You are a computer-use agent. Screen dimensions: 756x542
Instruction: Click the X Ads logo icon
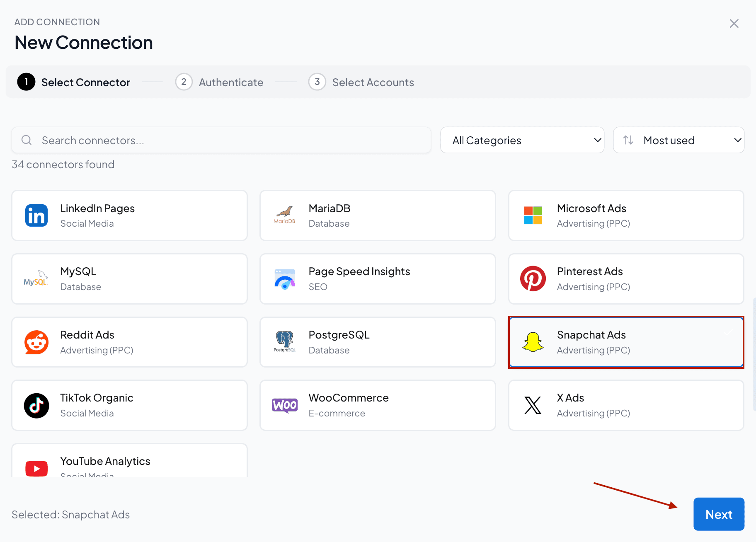point(533,406)
